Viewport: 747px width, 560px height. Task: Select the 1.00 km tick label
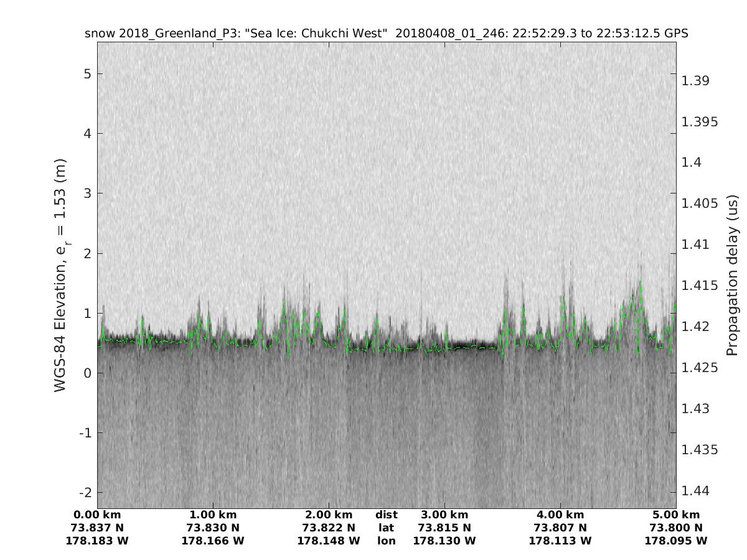213,515
